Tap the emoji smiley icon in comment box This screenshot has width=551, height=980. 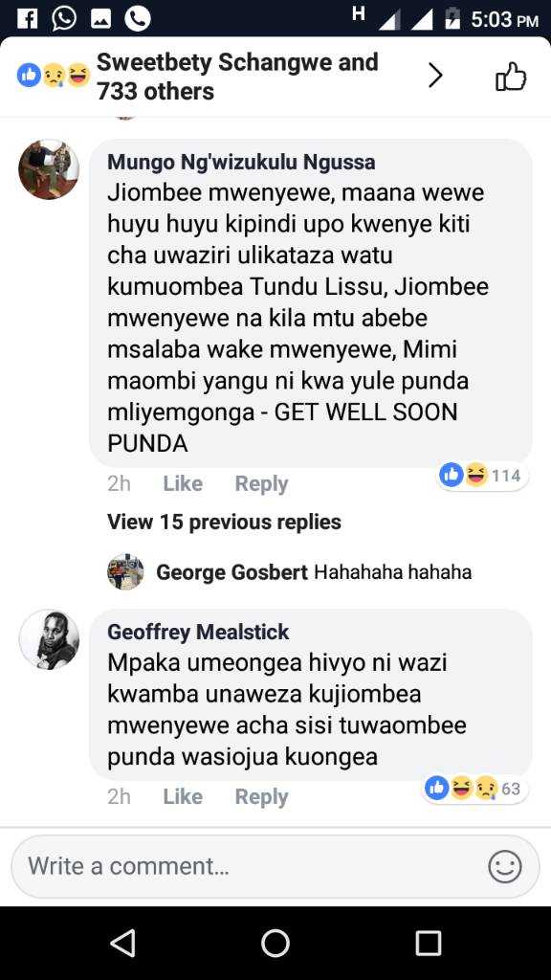pyautogui.click(x=504, y=867)
